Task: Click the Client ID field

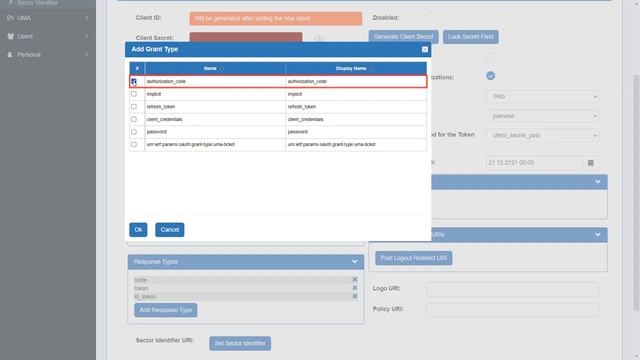Action: (x=276, y=19)
